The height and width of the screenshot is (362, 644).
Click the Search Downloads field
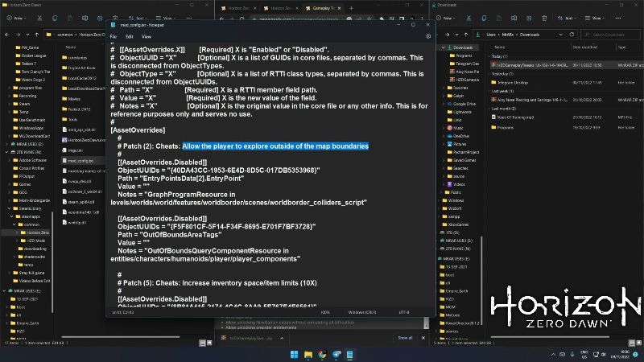609,35
